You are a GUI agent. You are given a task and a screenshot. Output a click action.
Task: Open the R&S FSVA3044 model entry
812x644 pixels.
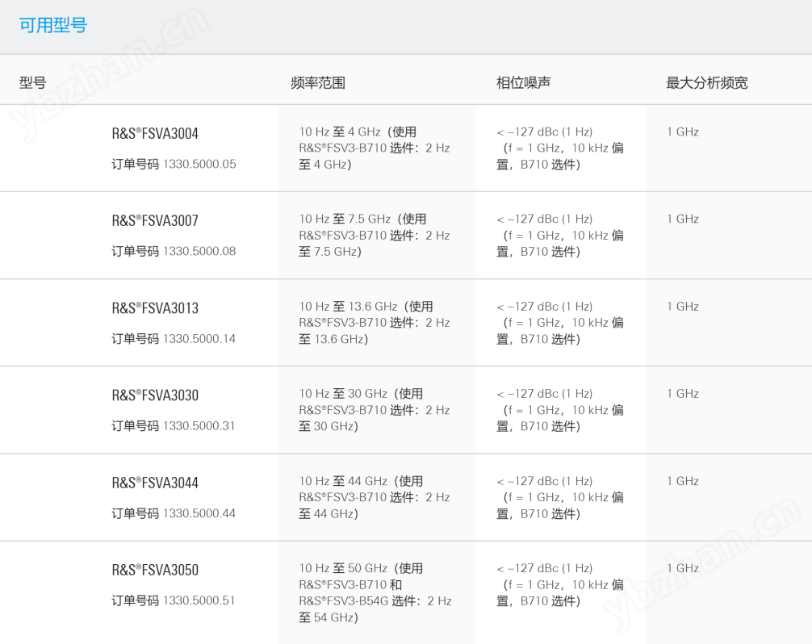tap(155, 483)
